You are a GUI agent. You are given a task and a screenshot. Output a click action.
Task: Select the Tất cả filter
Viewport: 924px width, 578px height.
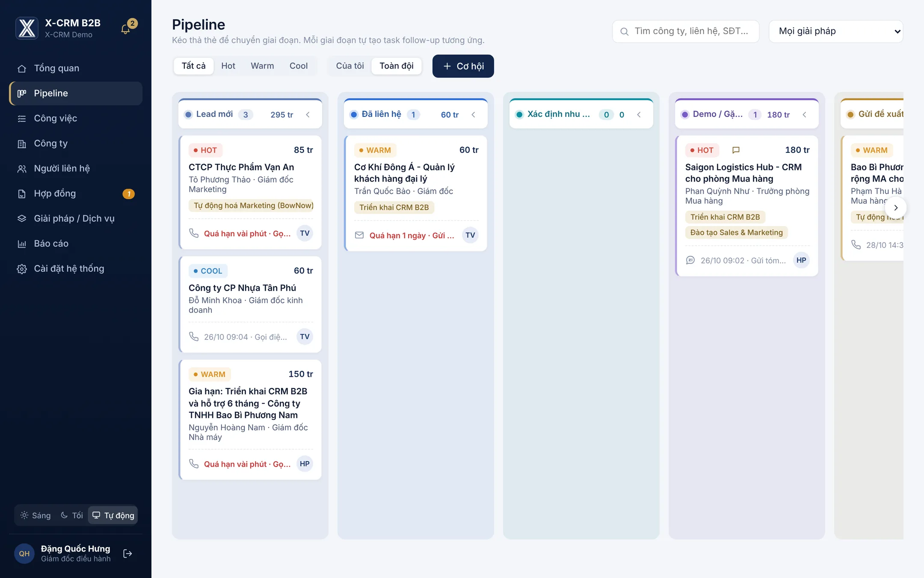click(x=193, y=66)
